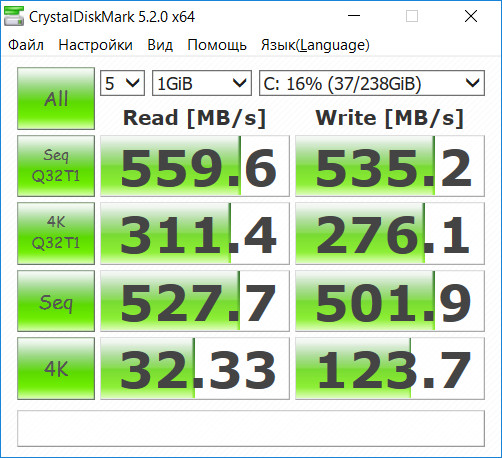Click the empty comment field at bottom
The width and height of the screenshot is (502, 458).
click(251, 428)
